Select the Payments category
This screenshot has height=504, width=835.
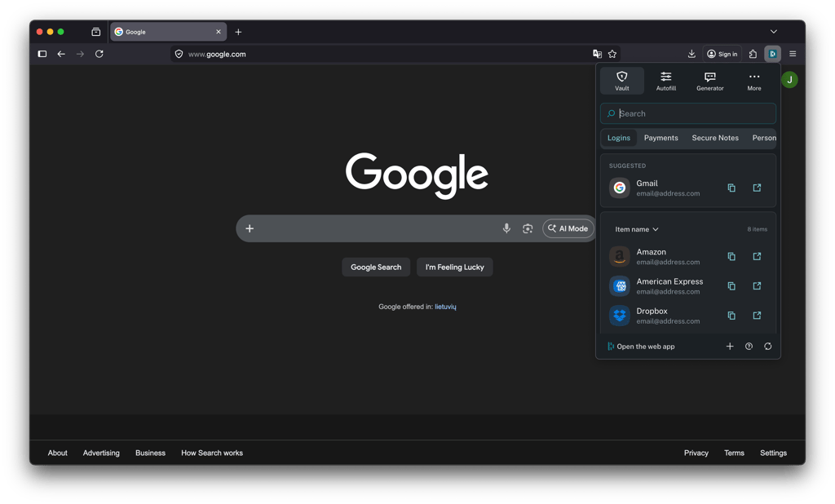point(660,138)
